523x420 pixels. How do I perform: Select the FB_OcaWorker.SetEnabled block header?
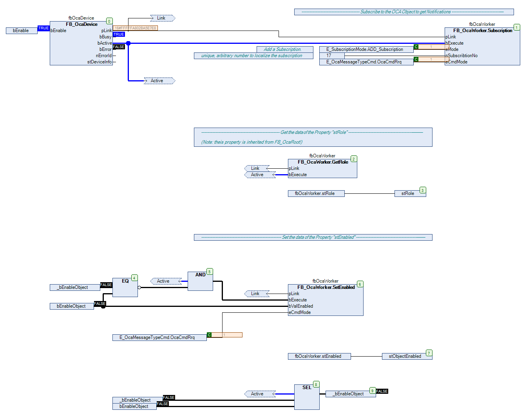(326, 287)
